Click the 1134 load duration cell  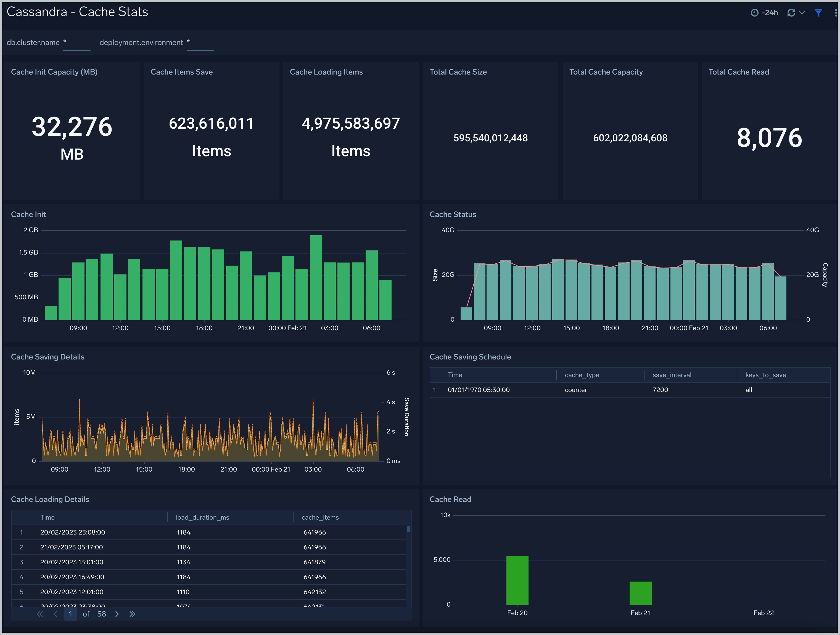(183, 562)
